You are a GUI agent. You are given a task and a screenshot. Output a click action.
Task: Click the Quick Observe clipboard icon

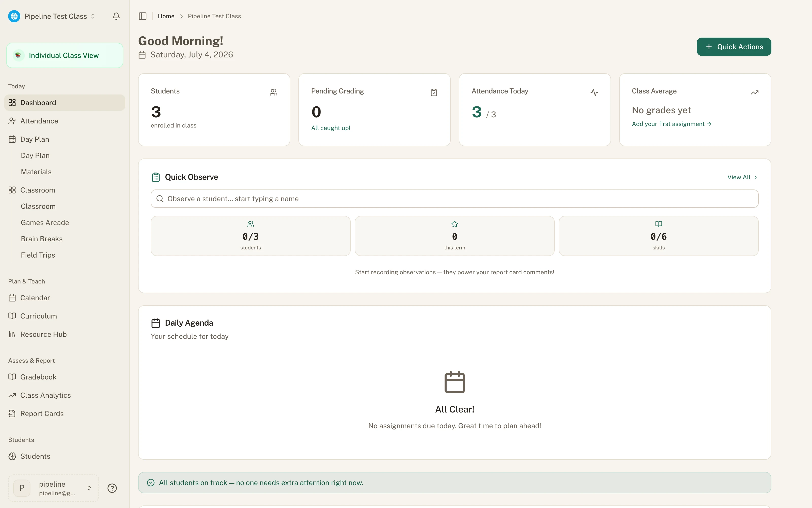pos(156,177)
